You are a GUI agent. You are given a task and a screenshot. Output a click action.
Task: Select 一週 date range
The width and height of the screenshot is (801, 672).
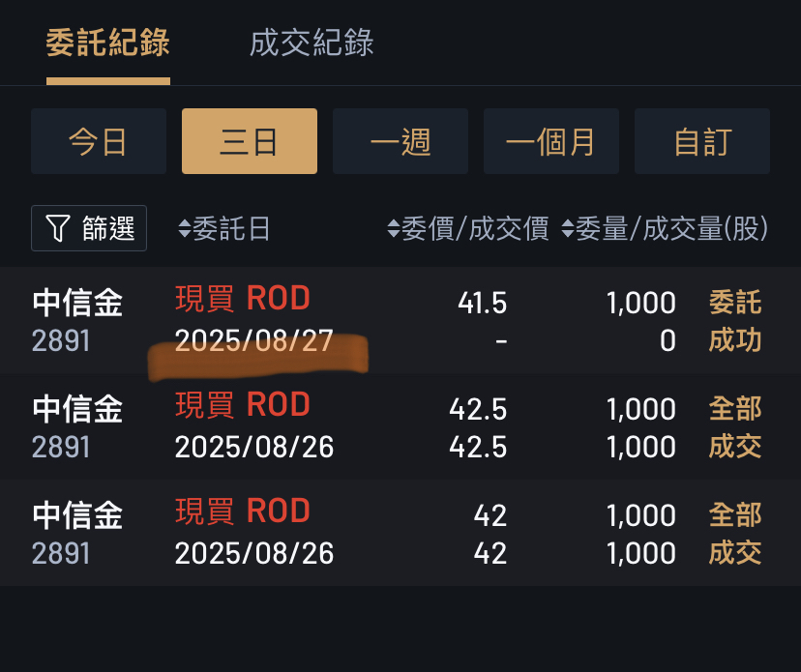(x=400, y=141)
